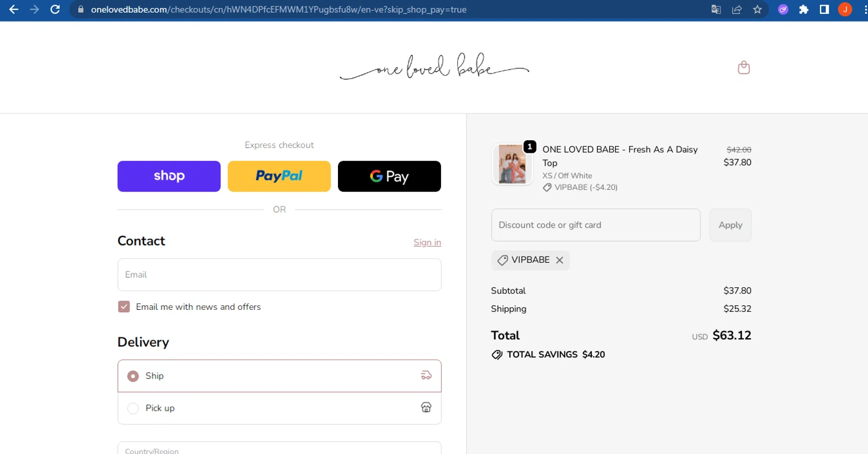Open the Country/Region dropdown

tap(279, 448)
